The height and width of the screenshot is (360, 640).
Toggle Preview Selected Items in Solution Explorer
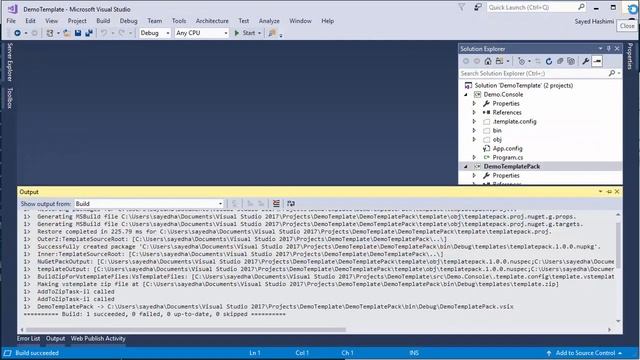pyautogui.click(x=597, y=61)
